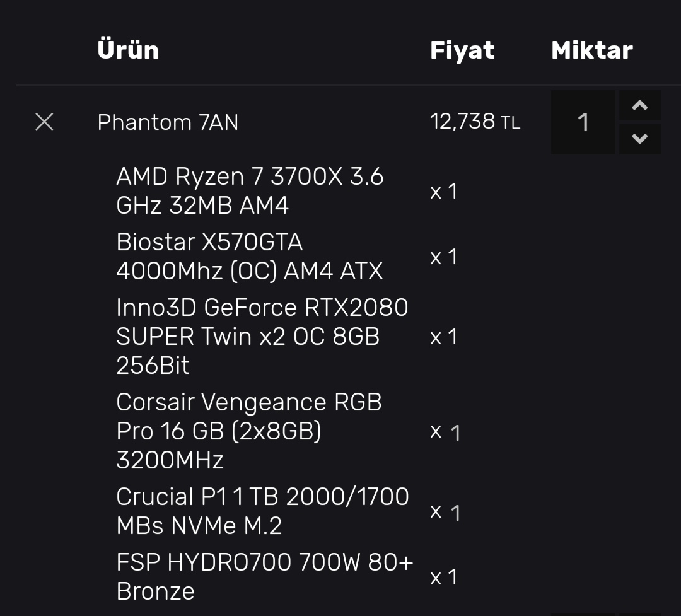Click the quantity input field showing 1
The image size is (681, 616).
tap(583, 122)
